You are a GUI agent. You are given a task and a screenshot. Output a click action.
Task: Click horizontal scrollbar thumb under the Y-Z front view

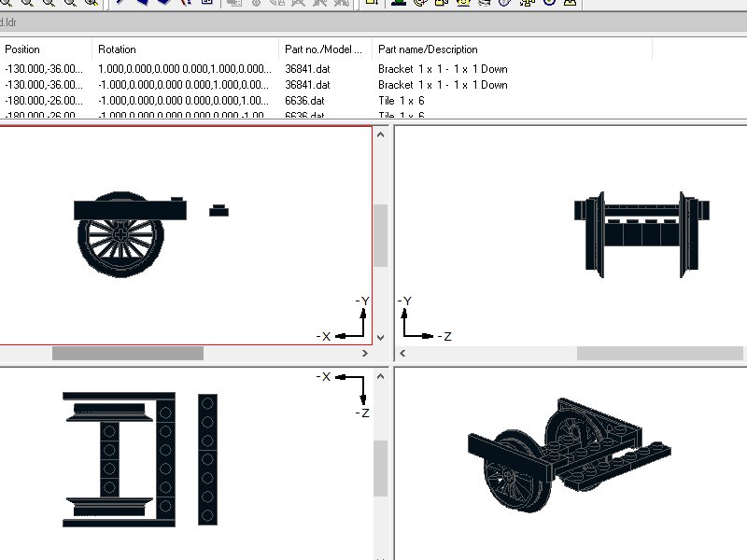coord(660,354)
